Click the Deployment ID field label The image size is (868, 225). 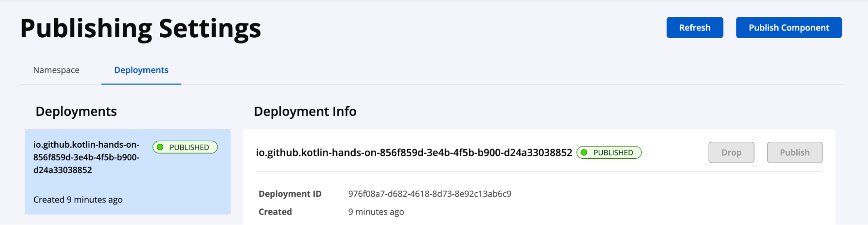pyautogui.click(x=290, y=194)
